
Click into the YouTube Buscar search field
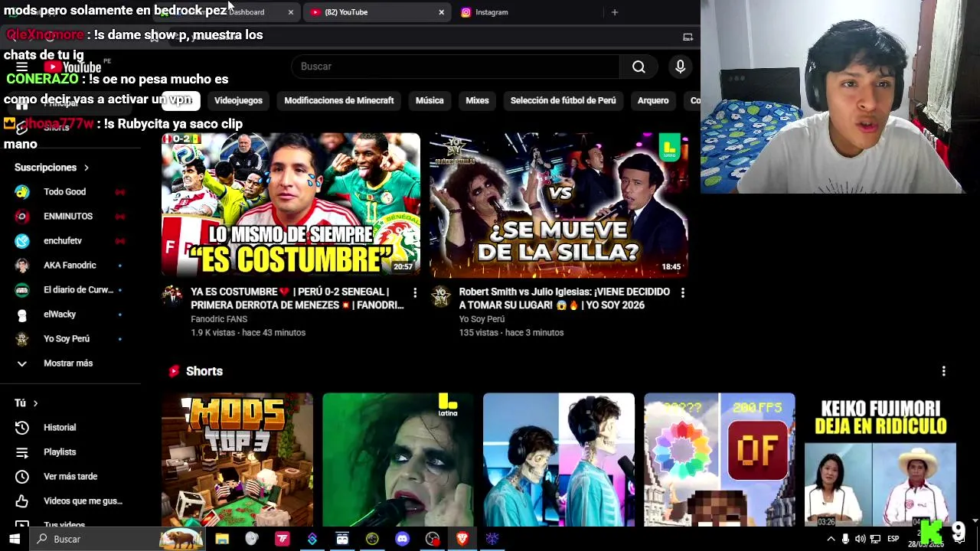click(456, 67)
